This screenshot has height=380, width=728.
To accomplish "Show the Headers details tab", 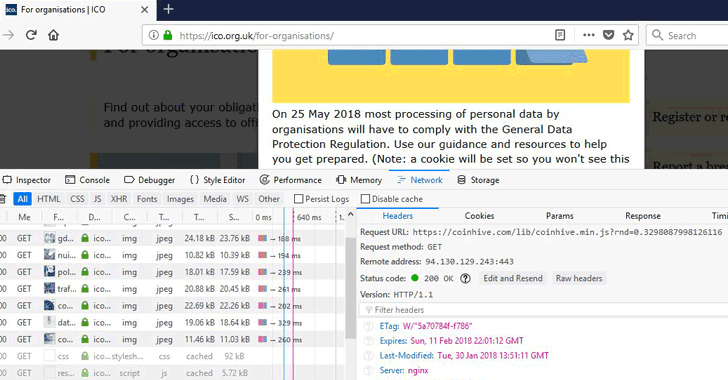I will coord(397,216).
